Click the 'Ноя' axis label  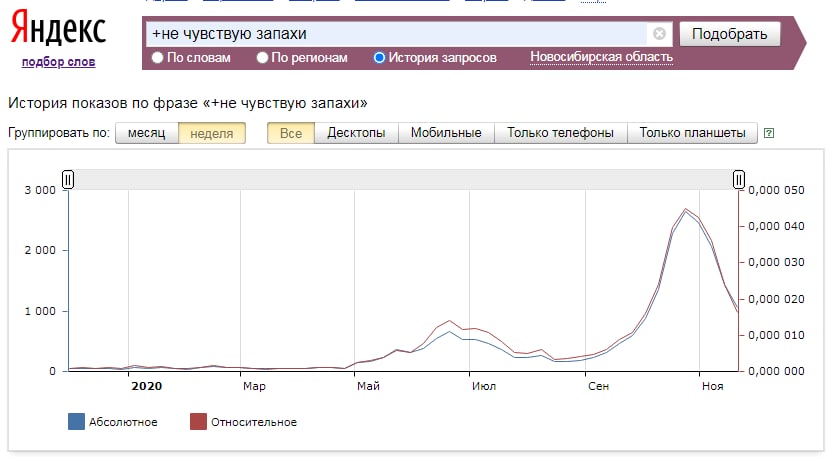pos(712,386)
